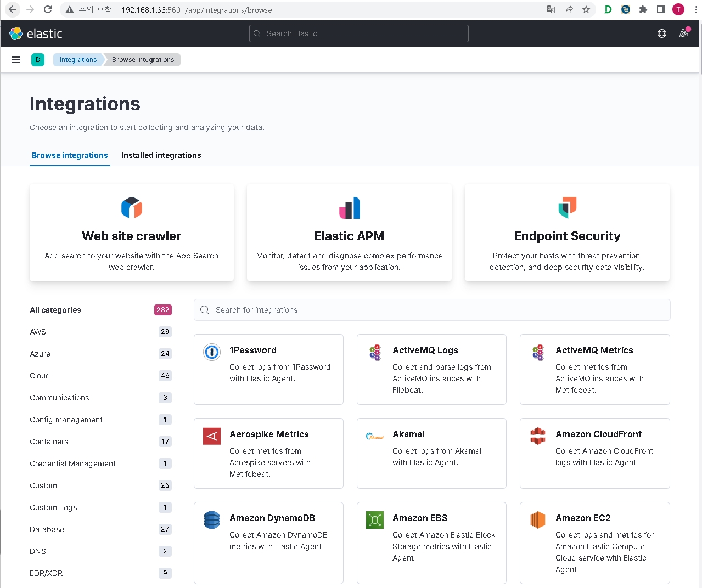Open the Endpoint Security card title
This screenshot has width=702, height=588.
click(x=568, y=236)
